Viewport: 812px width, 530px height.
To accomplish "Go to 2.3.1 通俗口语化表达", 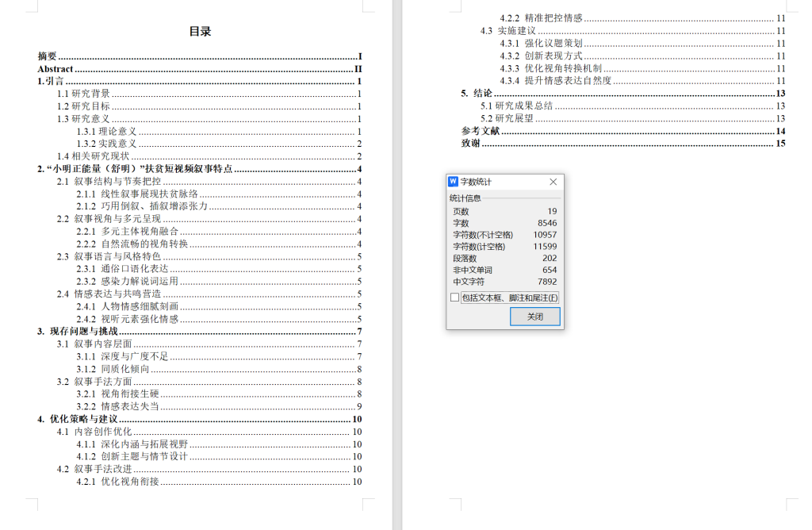I will (127, 269).
